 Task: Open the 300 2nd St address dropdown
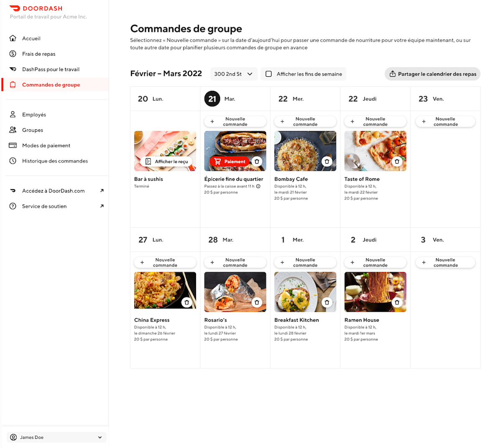[233, 74]
